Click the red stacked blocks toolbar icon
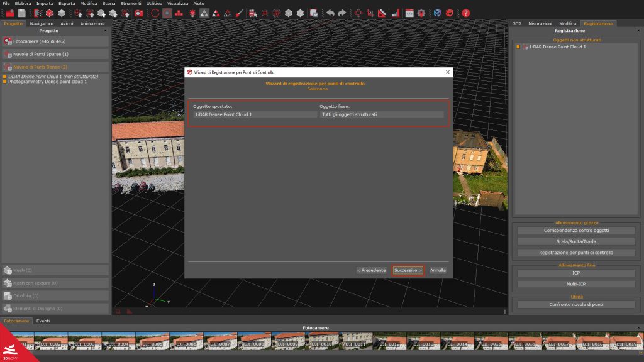Viewport: 644px width, 362px height. click(179, 13)
